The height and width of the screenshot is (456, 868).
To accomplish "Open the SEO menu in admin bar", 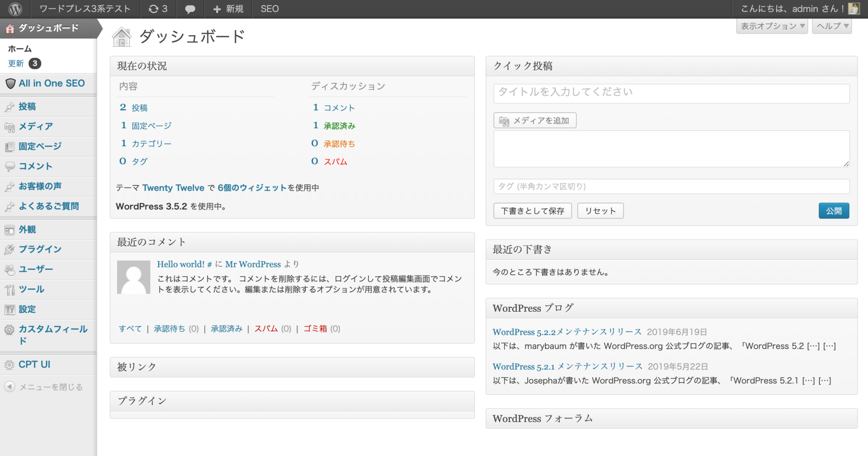I will [269, 9].
